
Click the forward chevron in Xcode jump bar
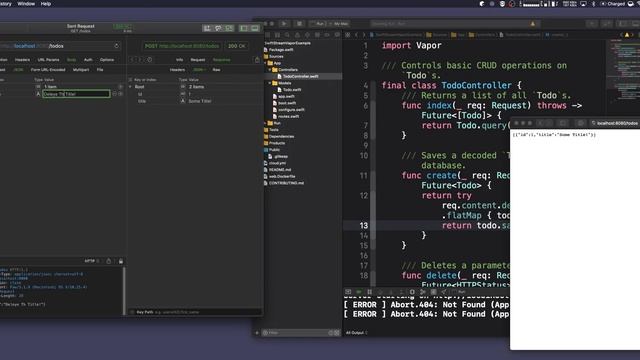pyautogui.click(x=364, y=35)
